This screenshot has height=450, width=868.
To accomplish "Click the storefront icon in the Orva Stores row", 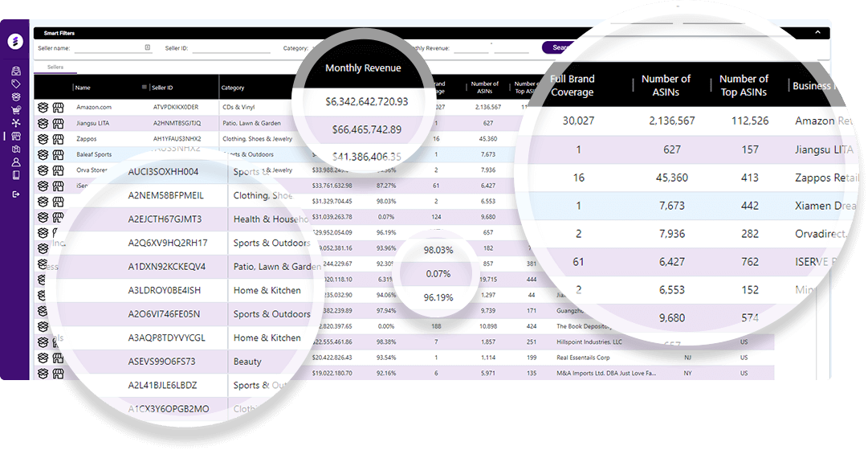I will (x=58, y=170).
